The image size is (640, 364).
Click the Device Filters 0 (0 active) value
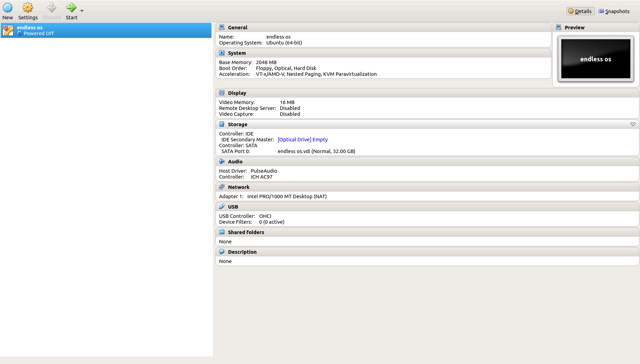272,222
